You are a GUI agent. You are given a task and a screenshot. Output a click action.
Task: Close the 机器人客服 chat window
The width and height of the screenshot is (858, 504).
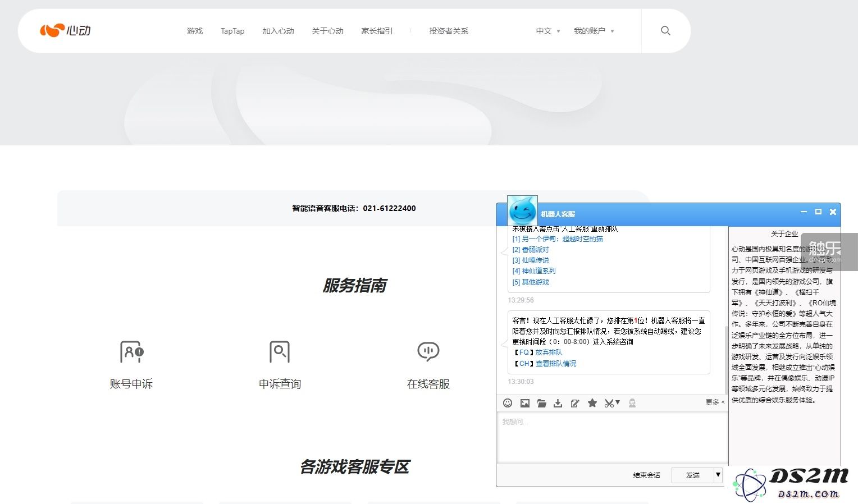pyautogui.click(x=833, y=212)
